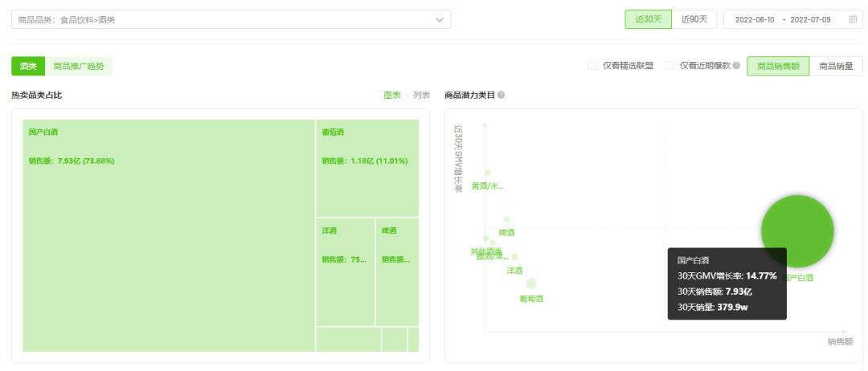Select the 近30天 time range

point(649,19)
